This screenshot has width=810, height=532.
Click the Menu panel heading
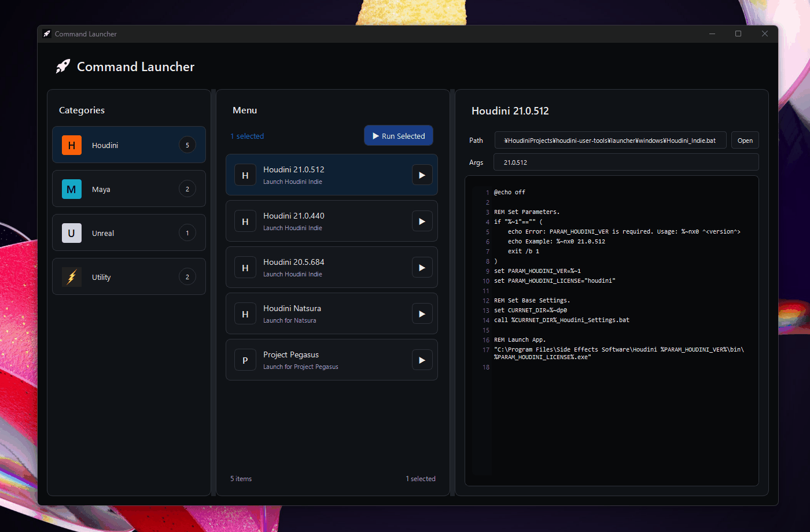click(245, 110)
